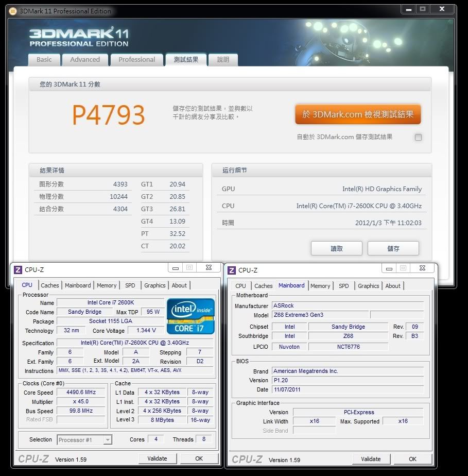
Task: Maximize the 3DMark 11 window
Action: point(423,9)
